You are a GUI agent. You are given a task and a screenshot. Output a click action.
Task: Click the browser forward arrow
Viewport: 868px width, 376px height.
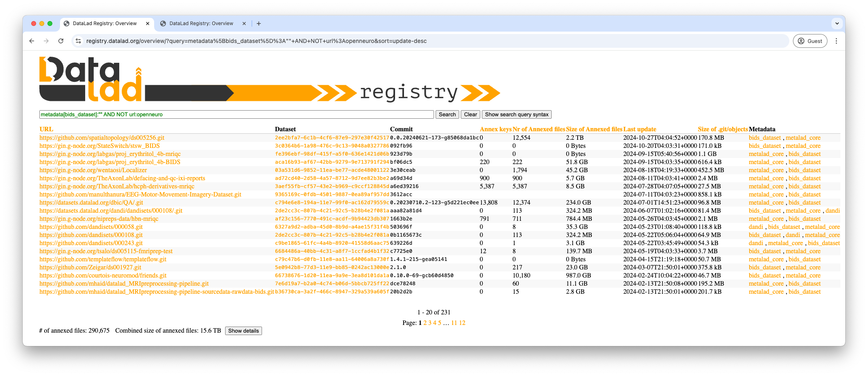point(46,41)
